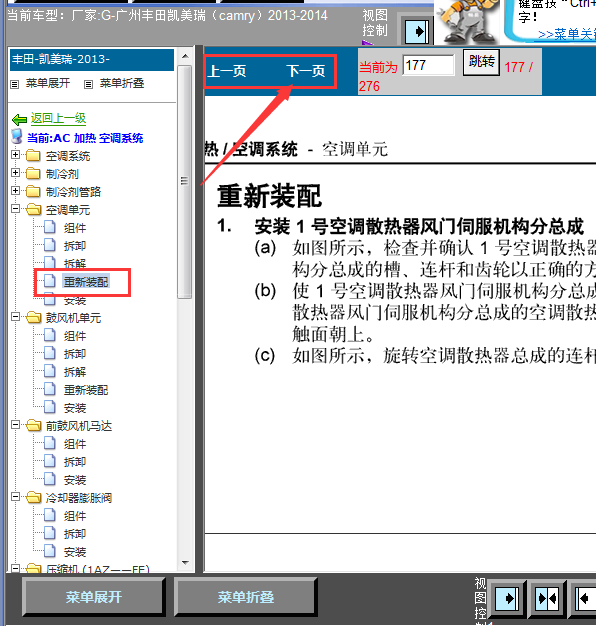The height and width of the screenshot is (626, 596).
Task: Expand the 制冷剂管路 folder node
Action: pos(16,190)
